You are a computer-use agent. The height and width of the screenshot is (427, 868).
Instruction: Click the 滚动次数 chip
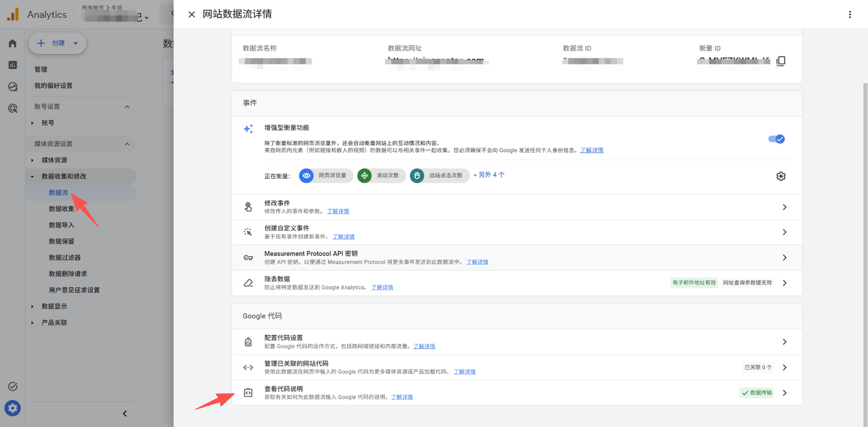[381, 176]
